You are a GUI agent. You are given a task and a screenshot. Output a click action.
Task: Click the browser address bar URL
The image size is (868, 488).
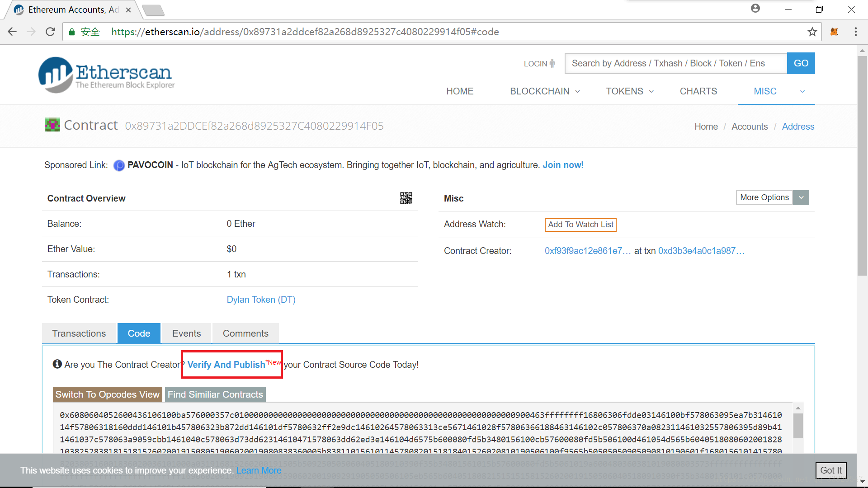pos(305,32)
